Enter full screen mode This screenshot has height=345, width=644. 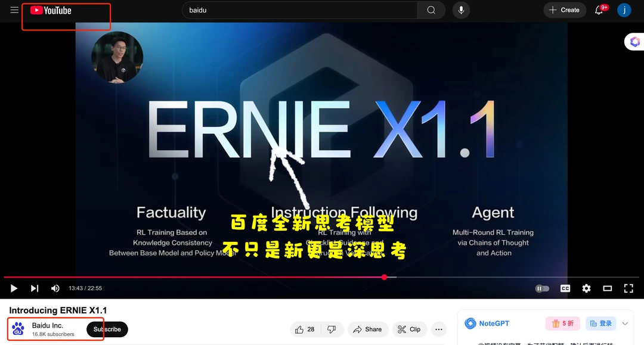point(628,288)
